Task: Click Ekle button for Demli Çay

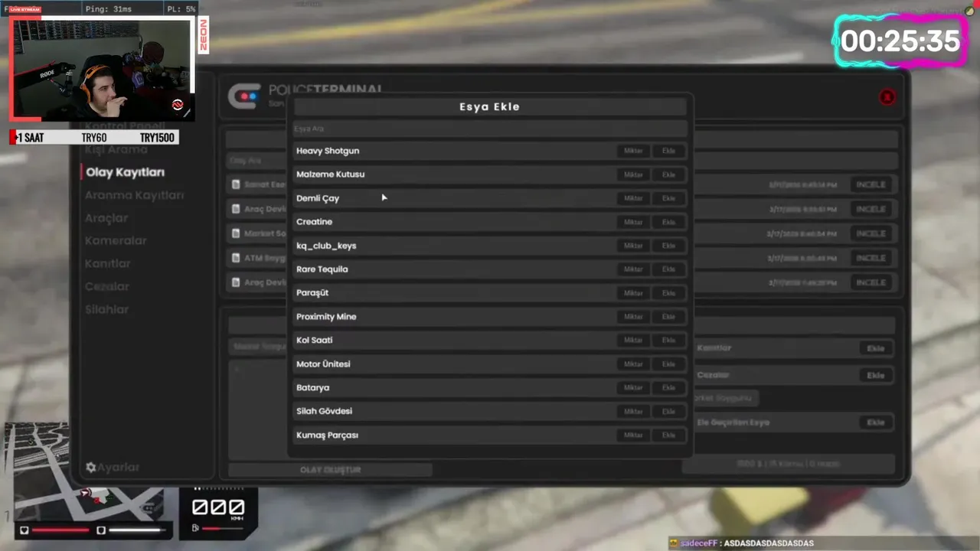Action: tap(668, 199)
